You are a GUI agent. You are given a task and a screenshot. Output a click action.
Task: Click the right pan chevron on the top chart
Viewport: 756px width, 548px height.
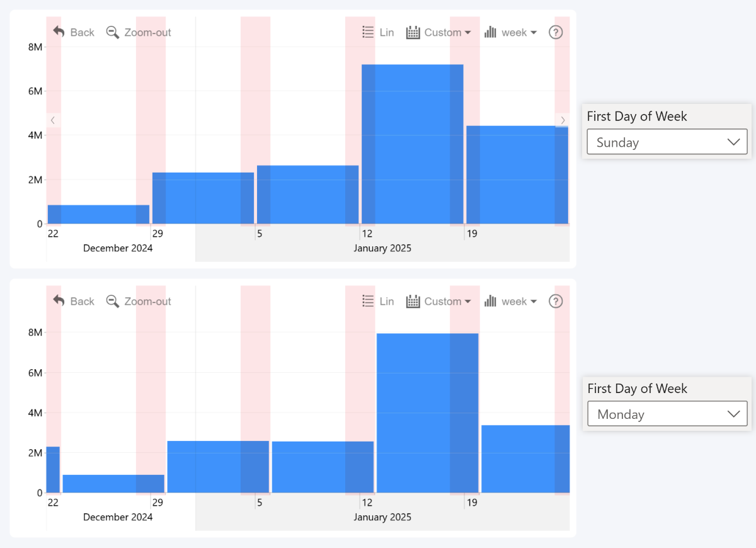tap(563, 120)
